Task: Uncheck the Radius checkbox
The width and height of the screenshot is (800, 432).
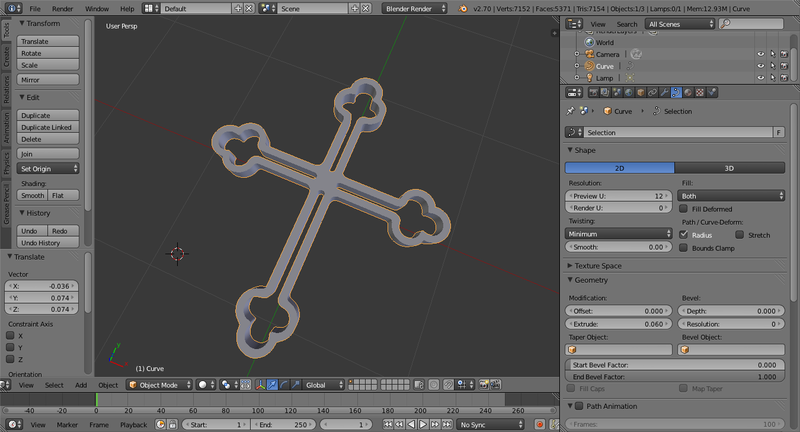Action: tap(684, 235)
